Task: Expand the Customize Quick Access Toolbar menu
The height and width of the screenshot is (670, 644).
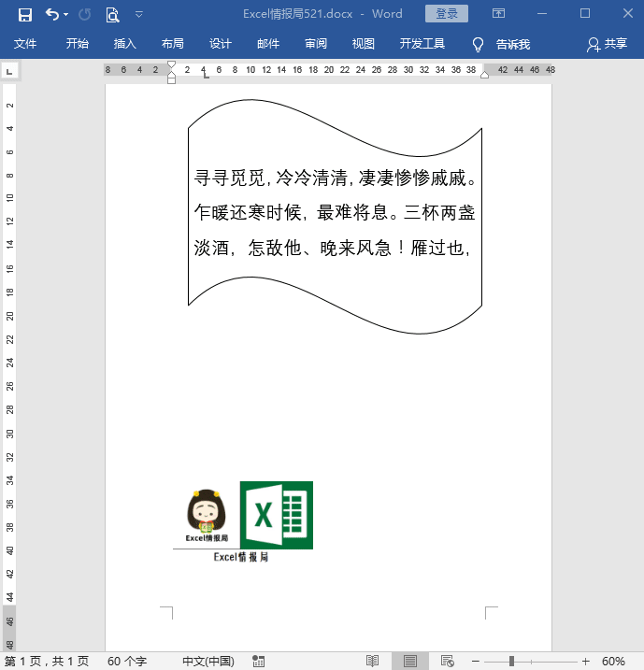Action: [x=139, y=15]
